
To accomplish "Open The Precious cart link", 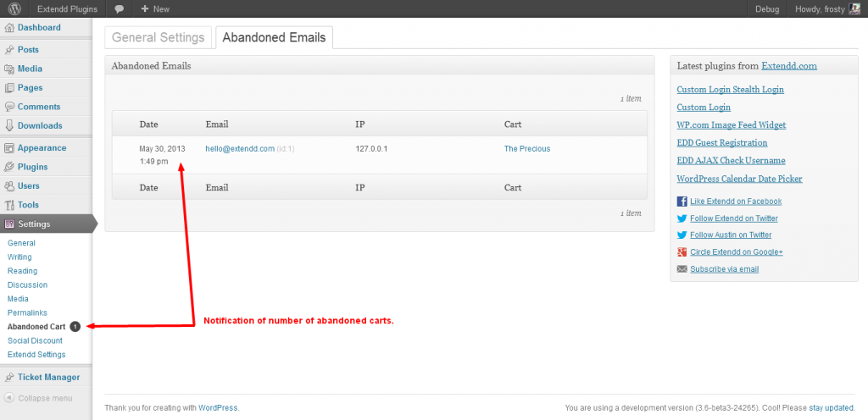I will point(527,149).
